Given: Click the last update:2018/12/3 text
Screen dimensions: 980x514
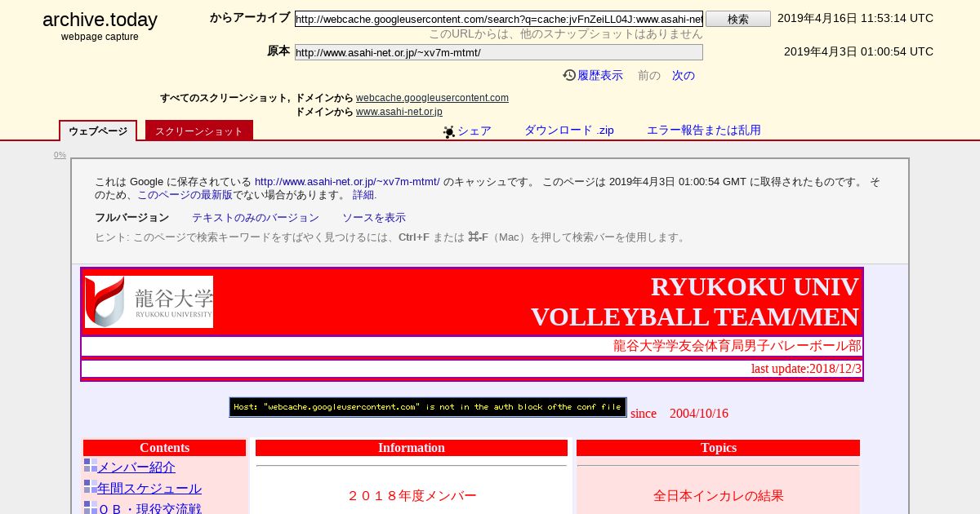Looking at the screenshot, I should 806,369.
